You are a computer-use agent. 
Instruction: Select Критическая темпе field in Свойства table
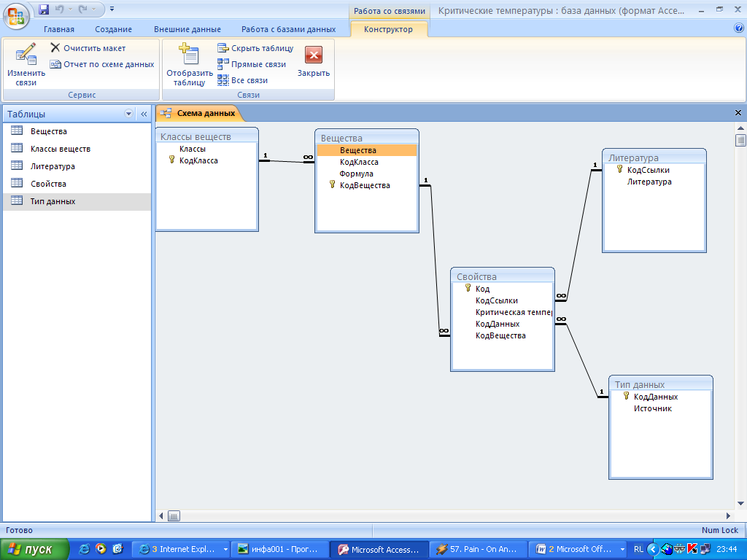514,312
